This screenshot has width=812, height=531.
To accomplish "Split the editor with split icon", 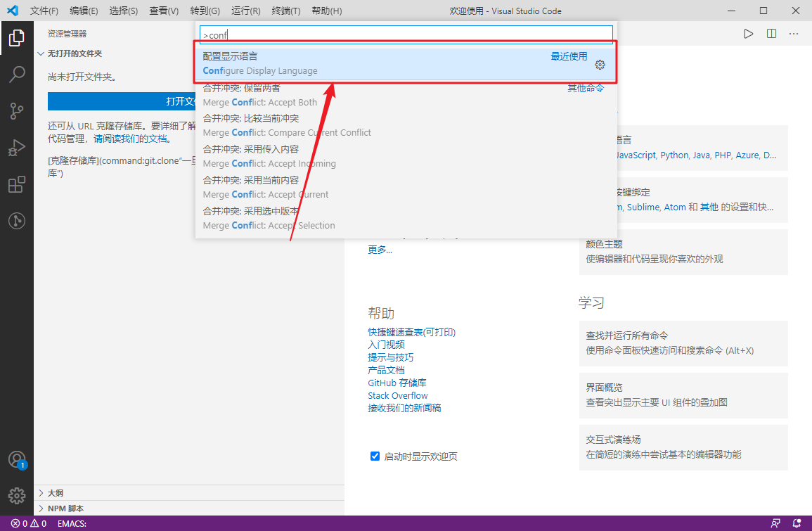I will tap(772, 34).
